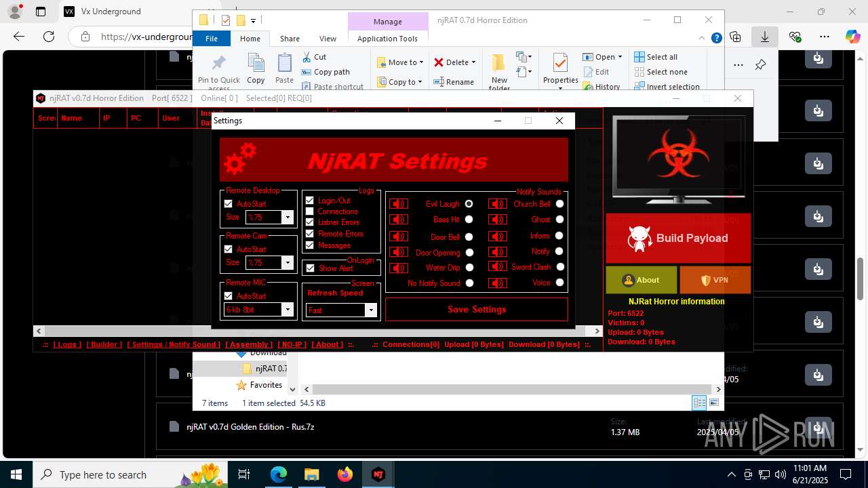Image resolution: width=868 pixels, height=488 pixels.
Task: Switch to Share tab in Explorer
Action: tap(290, 39)
